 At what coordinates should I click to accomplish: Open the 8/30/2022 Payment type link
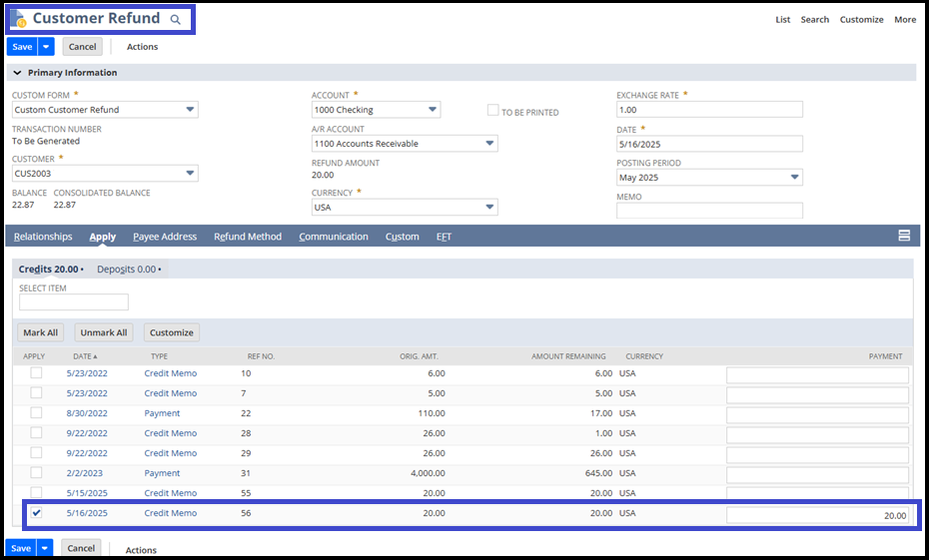point(162,413)
